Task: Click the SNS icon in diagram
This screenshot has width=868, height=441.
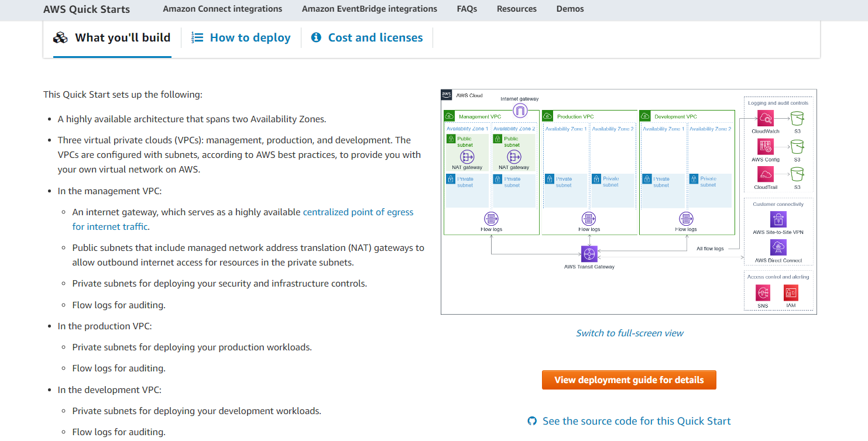Action: tap(763, 292)
